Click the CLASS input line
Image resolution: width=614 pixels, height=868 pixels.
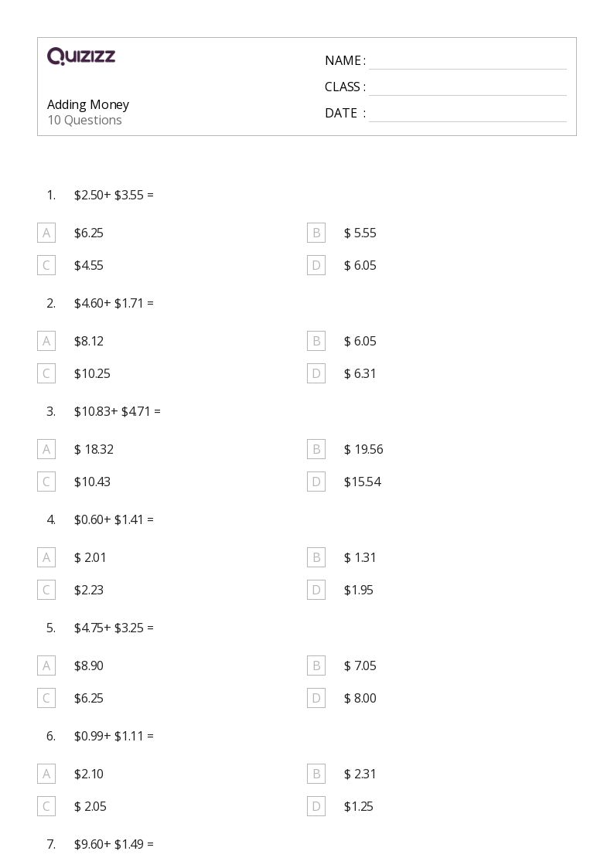[467, 87]
